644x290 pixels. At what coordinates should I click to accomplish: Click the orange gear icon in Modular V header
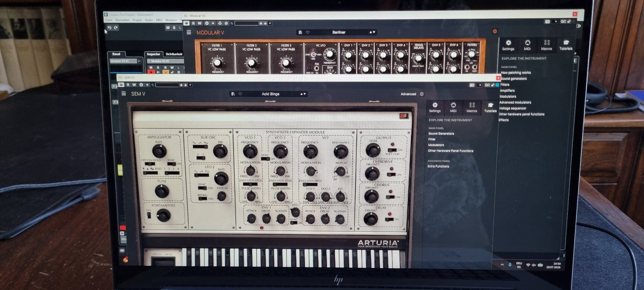click(495, 32)
